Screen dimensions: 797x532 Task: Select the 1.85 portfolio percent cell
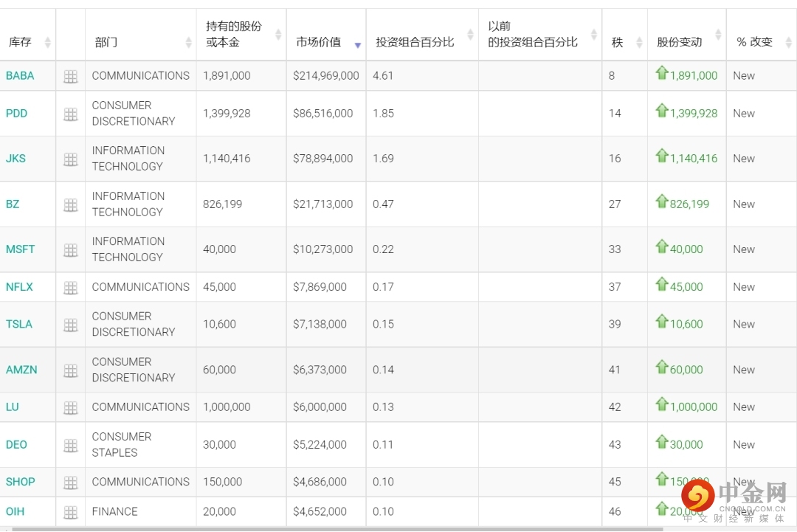coord(422,114)
